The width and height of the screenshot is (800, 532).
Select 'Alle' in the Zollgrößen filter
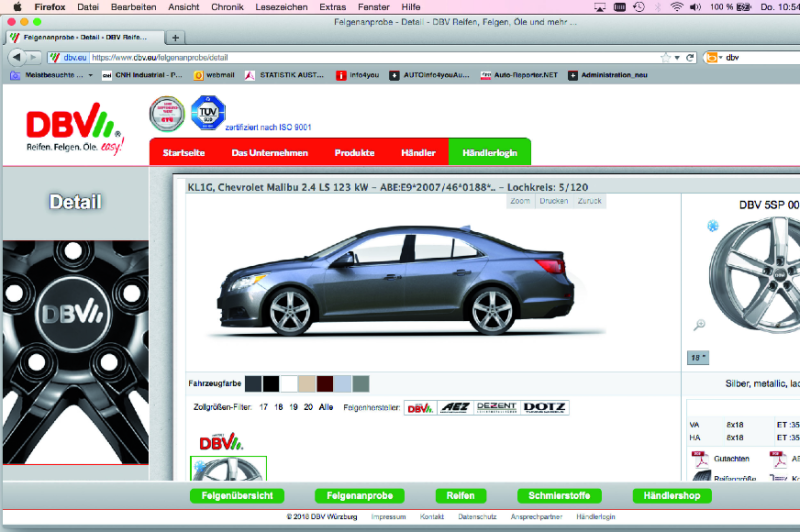pos(326,407)
